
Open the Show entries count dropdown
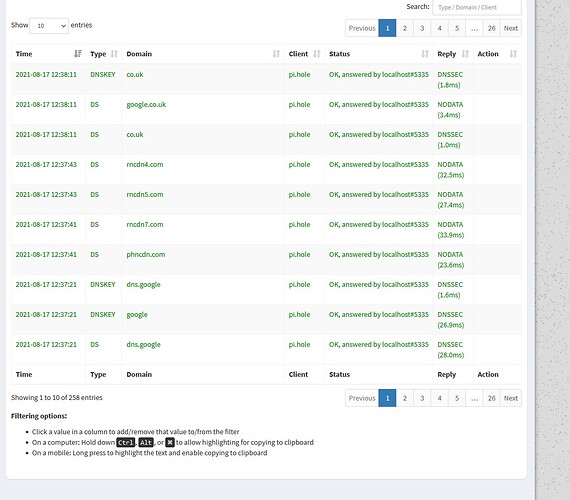click(49, 26)
